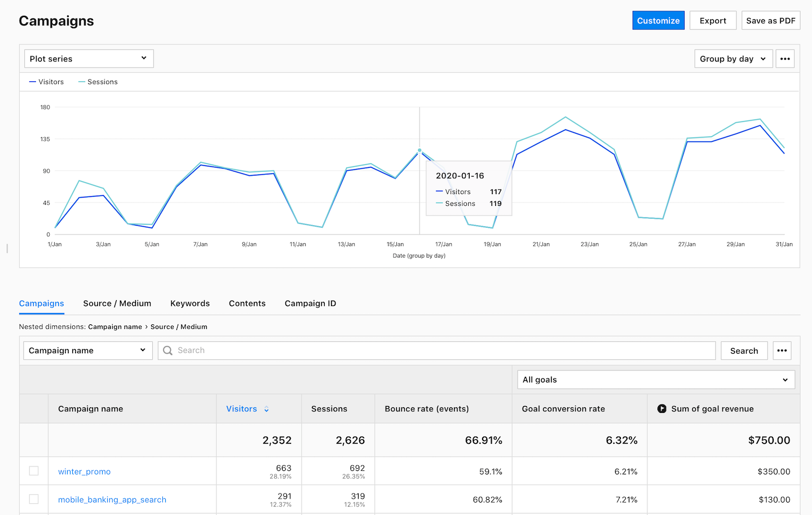The height and width of the screenshot is (515, 812).
Task: Click the Visitors column sort arrows
Action: pos(266,409)
